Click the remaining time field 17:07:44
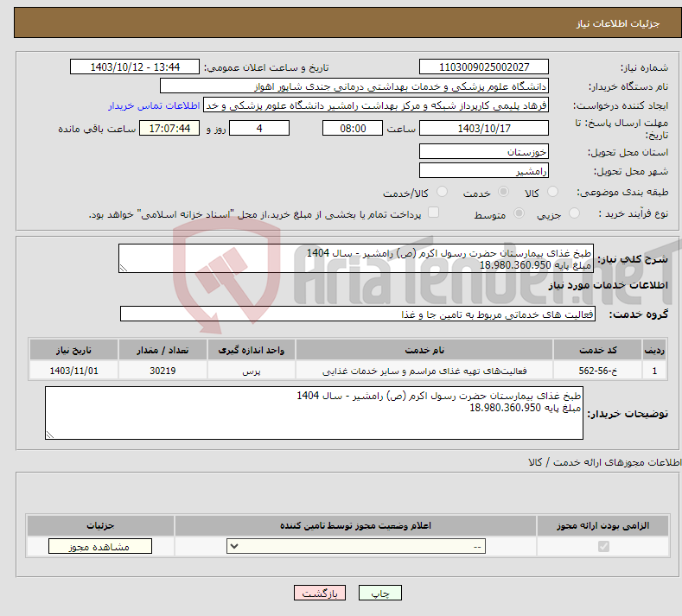Viewport: 682px width, 616px height. tap(169, 128)
